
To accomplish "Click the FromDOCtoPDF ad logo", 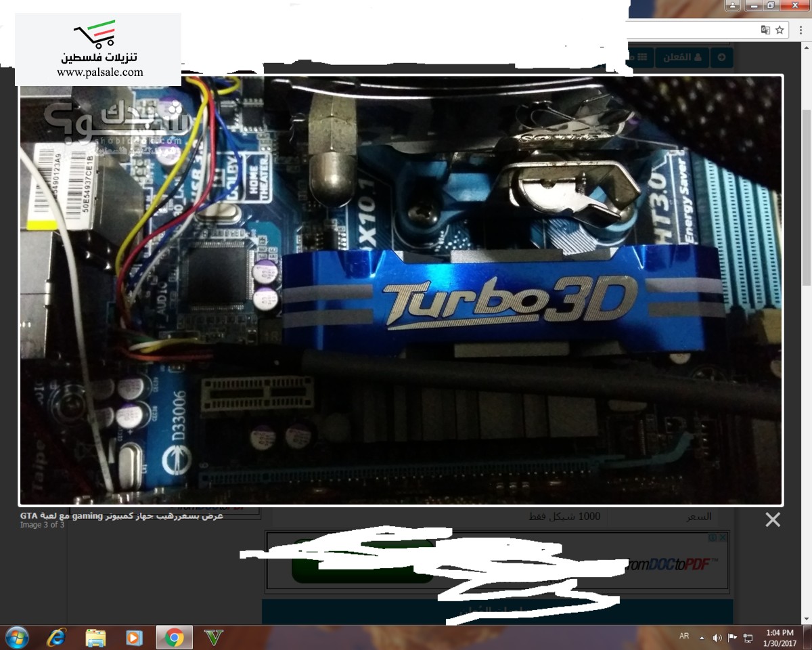I will (x=673, y=563).
